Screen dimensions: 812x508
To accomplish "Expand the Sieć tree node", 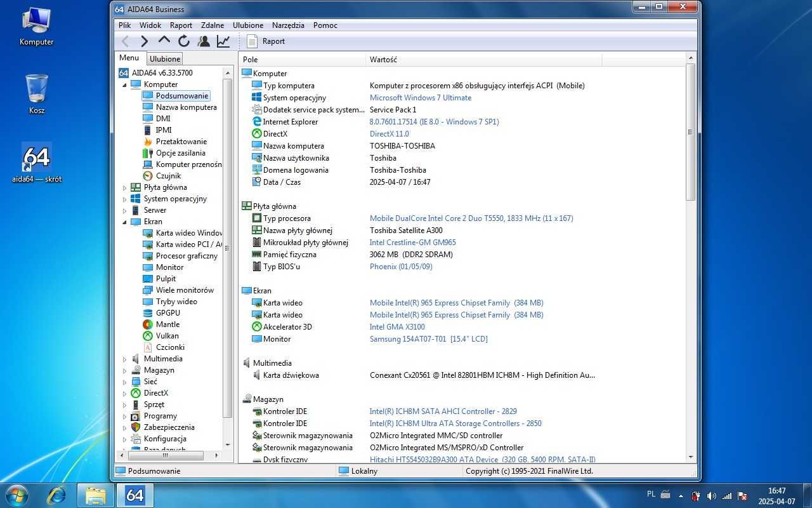I will pos(125,382).
